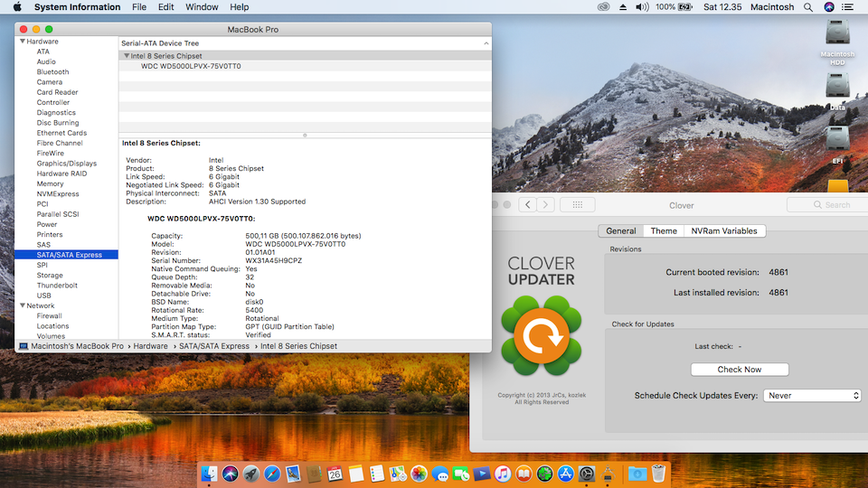Launch the Photos app in the Dock
This screenshot has height=488, width=868.
coord(419,474)
